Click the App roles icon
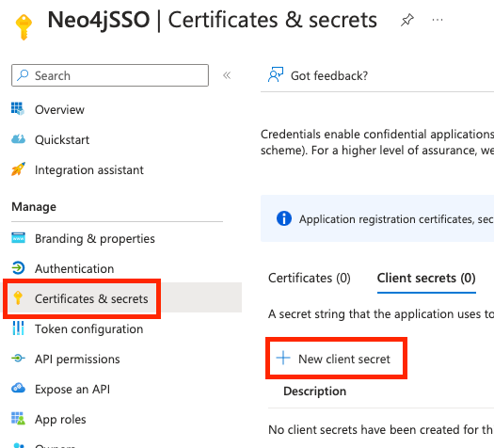Screen dimensions: 494x448 pyautogui.click(x=18, y=419)
